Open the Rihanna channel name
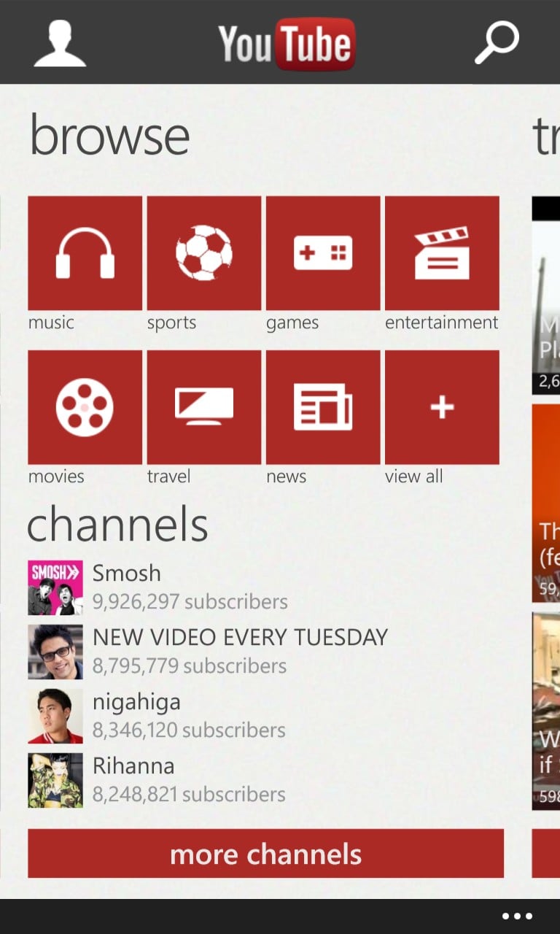 133,766
